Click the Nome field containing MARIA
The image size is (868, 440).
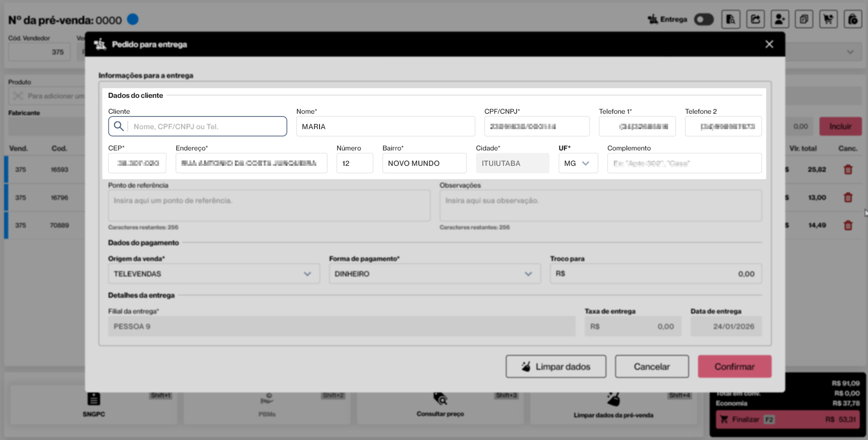click(x=385, y=126)
